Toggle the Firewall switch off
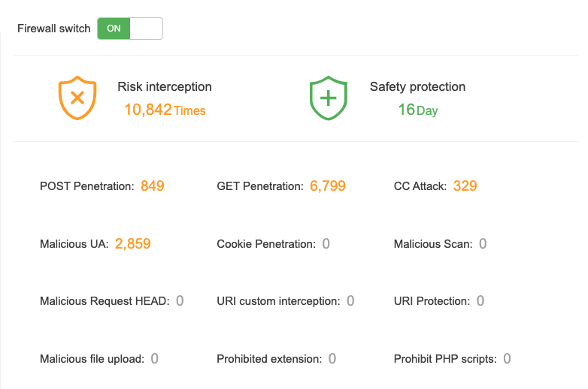Viewport: 588px width, 389px height. (x=130, y=29)
